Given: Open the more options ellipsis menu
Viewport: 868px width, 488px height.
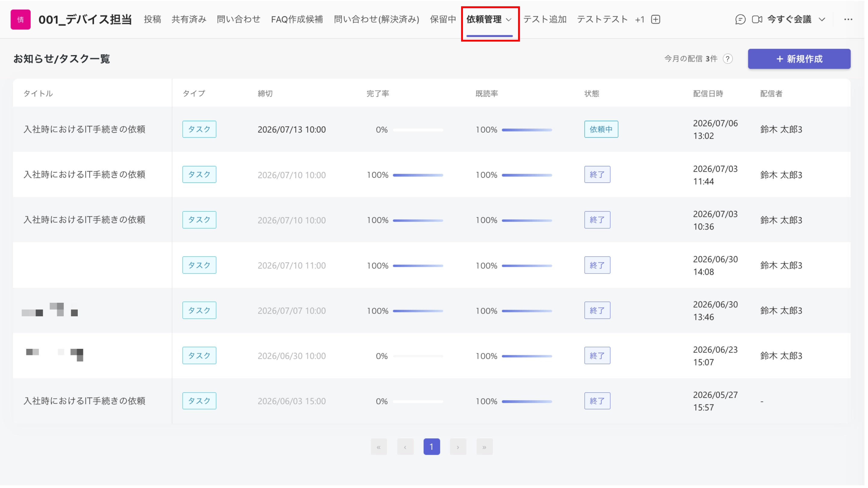Looking at the screenshot, I should pos(848,20).
